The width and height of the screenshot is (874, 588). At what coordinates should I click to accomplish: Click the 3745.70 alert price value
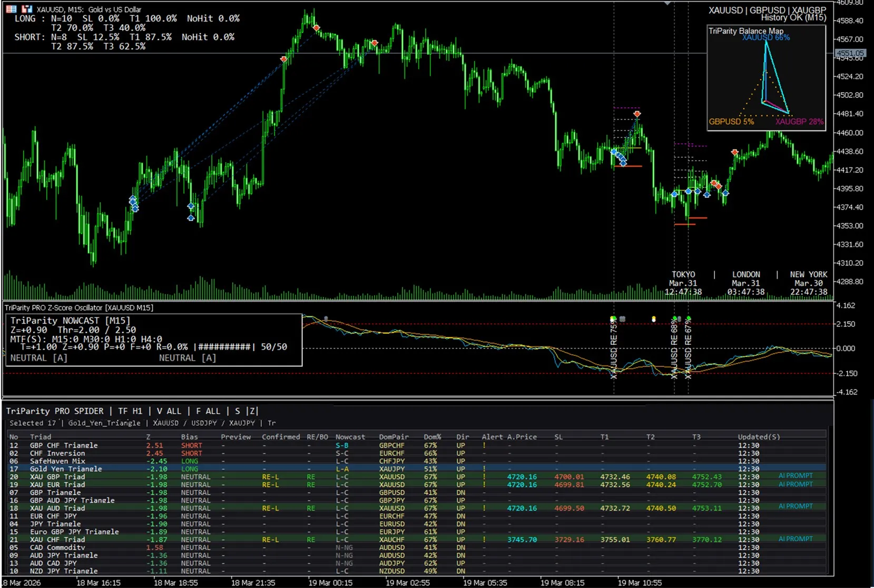522,540
